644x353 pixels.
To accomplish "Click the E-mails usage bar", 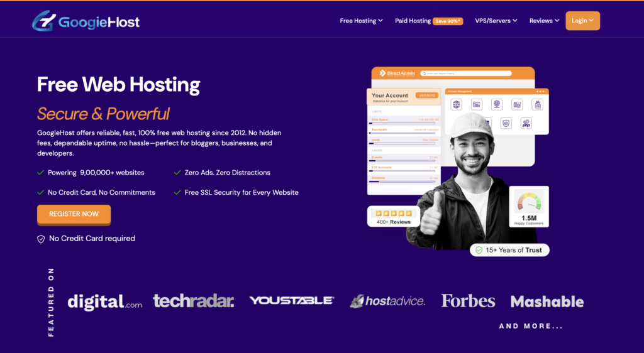I will click(x=403, y=161).
